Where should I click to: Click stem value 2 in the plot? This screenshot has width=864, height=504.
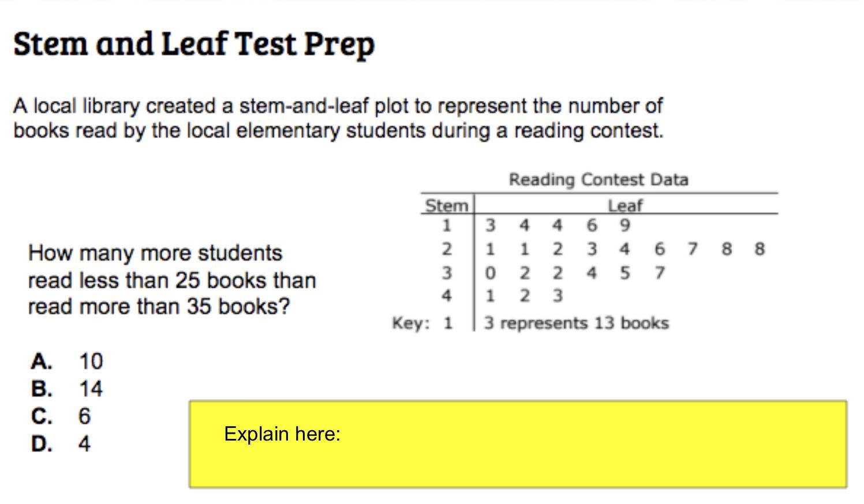point(447,249)
